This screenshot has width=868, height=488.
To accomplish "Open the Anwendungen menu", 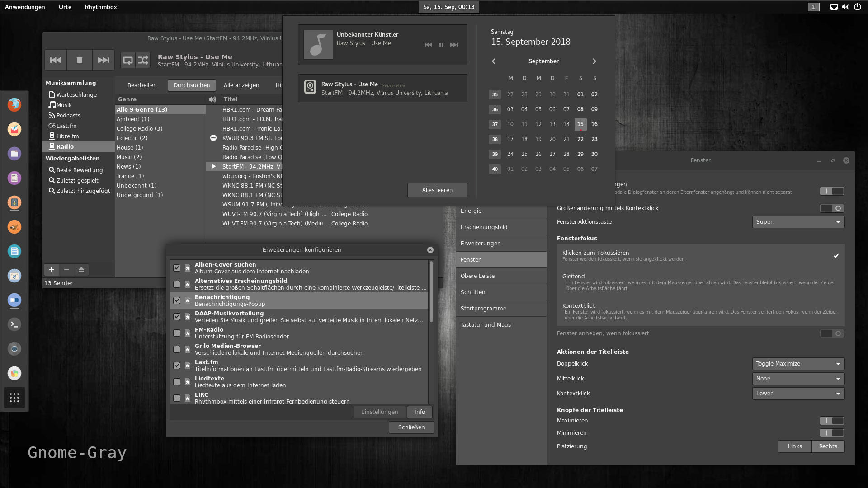I will (25, 7).
